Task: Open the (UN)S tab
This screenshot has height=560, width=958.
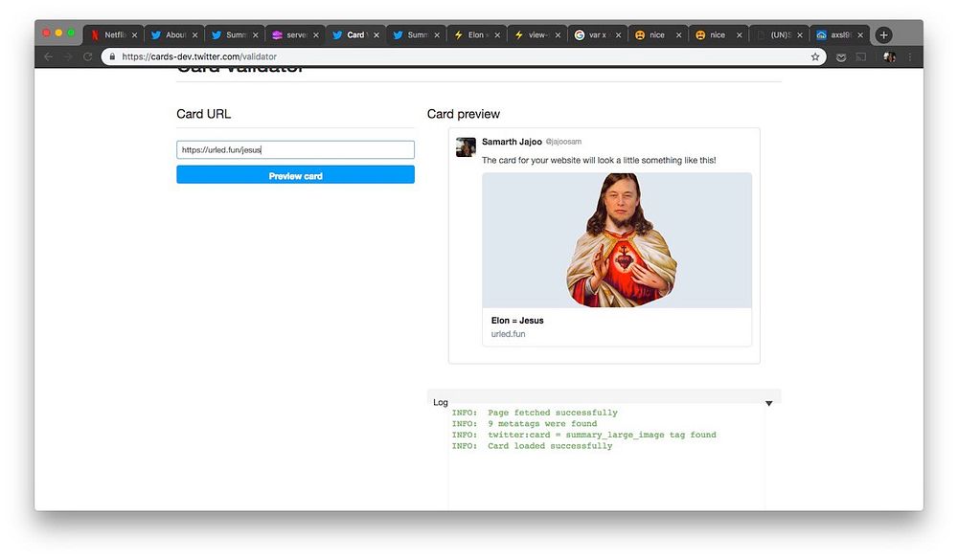Action: click(x=773, y=34)
